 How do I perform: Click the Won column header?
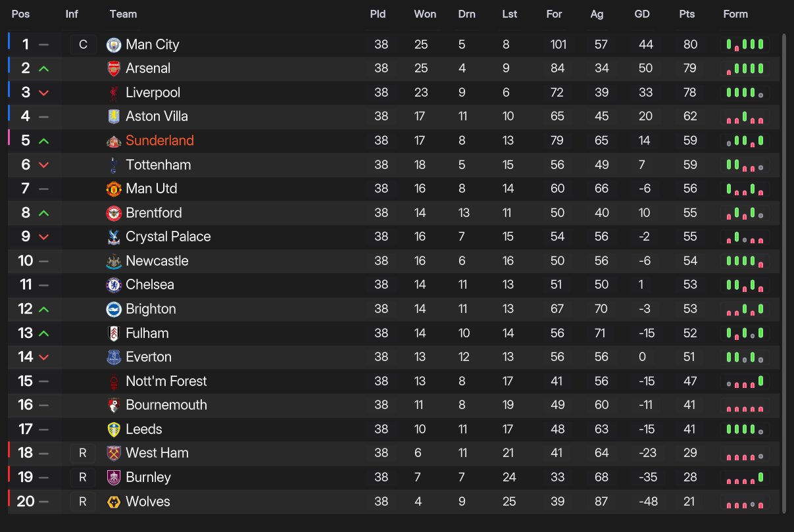click(424, 14)
